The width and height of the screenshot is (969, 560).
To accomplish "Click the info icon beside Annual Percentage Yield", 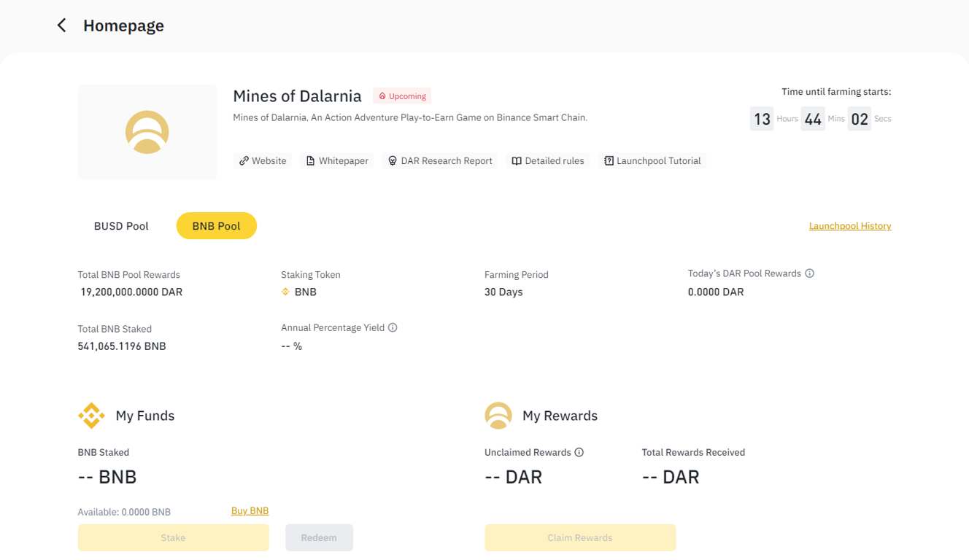I will click(393, 327).
